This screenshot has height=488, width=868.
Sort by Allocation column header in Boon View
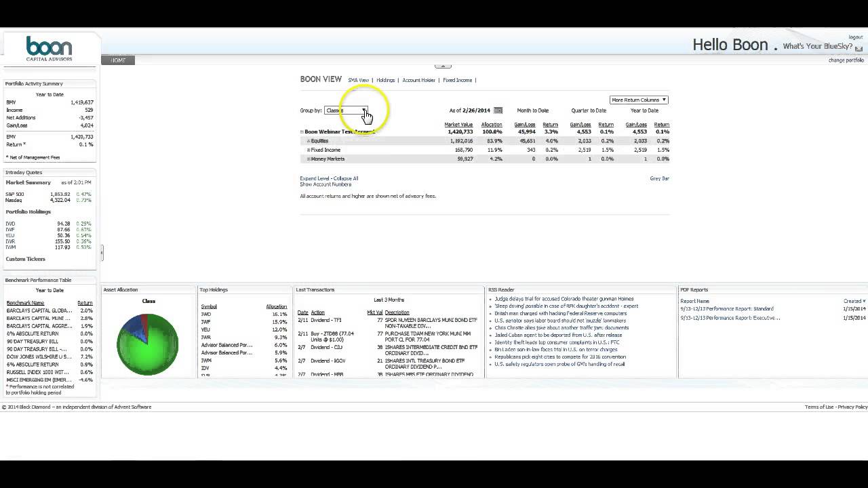492,125
